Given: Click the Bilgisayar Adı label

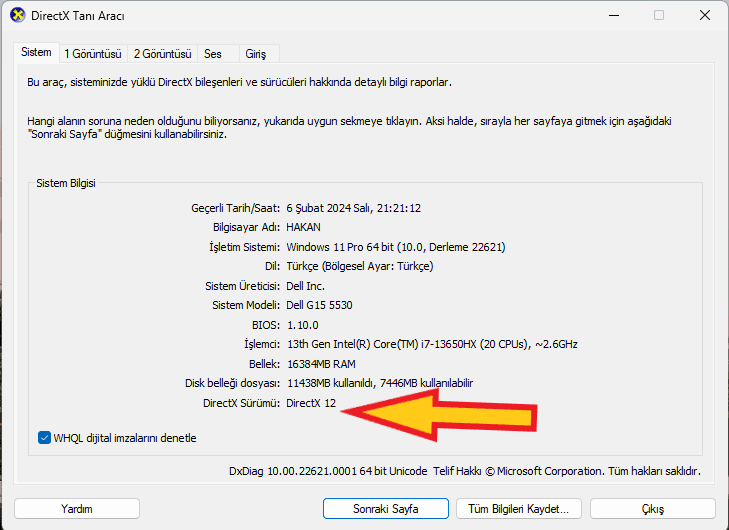Looking at the screenshot, I should coord(246,227).
